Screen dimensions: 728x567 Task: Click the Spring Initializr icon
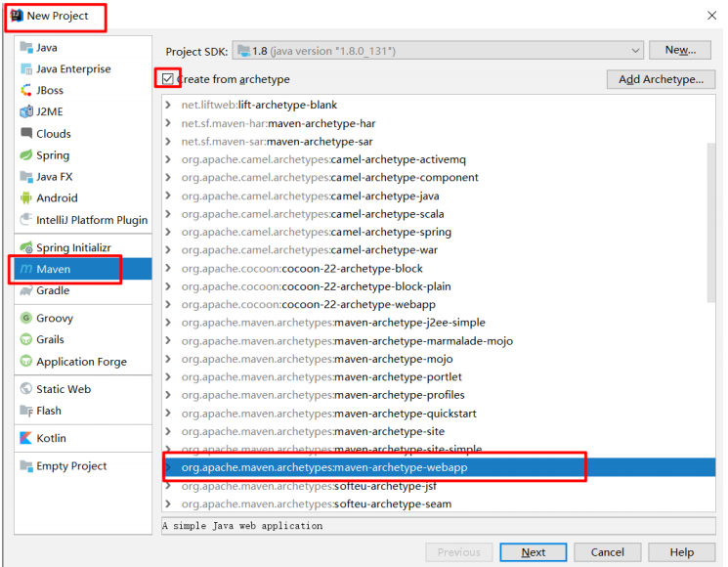point(26,247)
